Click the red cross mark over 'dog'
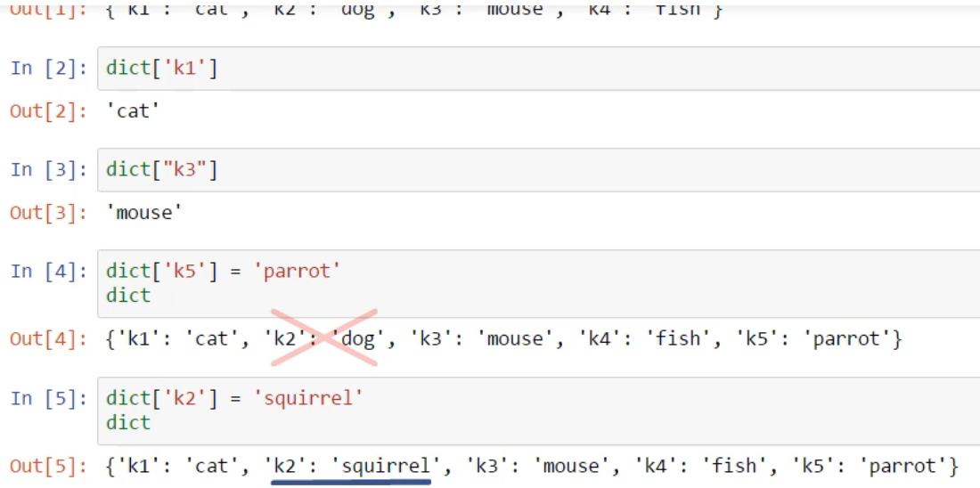The width and height of the screenshot is (980, 488). pyautogui.click(x=324, y=338)
